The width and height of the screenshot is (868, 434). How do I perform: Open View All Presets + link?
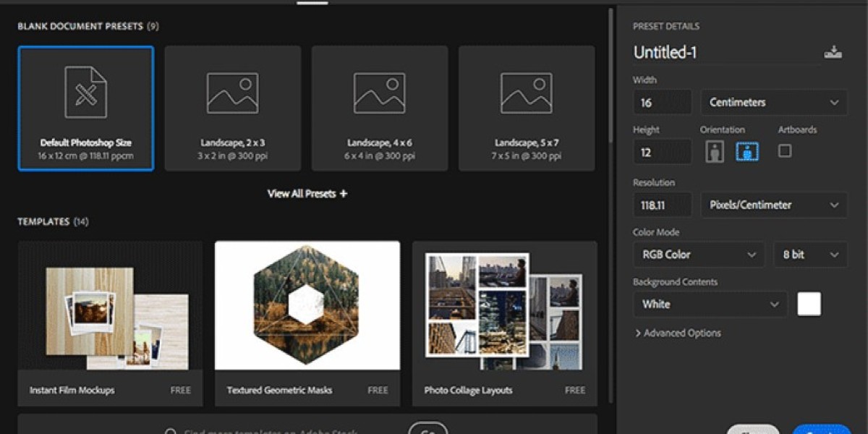pyautogui.click(x=307, y=194)
